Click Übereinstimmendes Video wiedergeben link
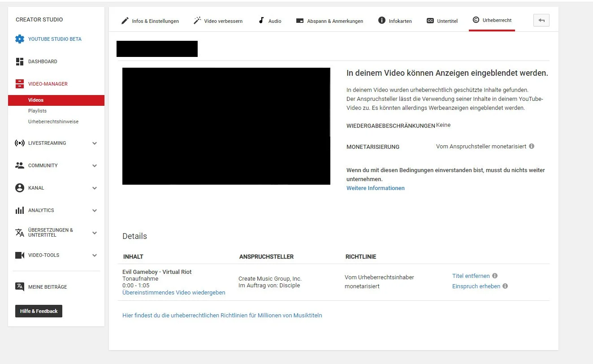593x364 pixels. [x=174, y=293]
